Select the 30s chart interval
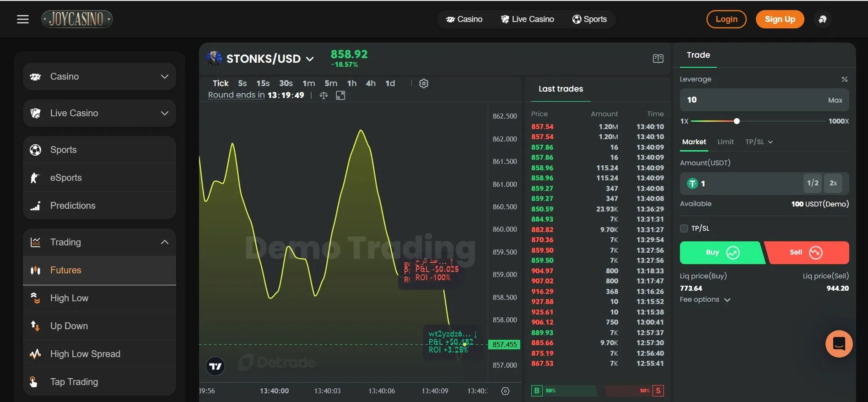Screen dimensions: 868x402 pos(286,83)
